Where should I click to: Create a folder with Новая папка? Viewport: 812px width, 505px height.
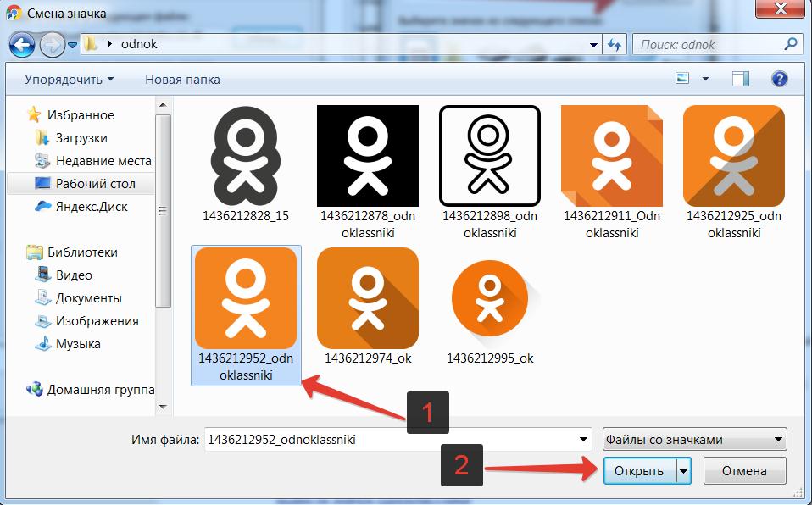[x=182, y=80]
